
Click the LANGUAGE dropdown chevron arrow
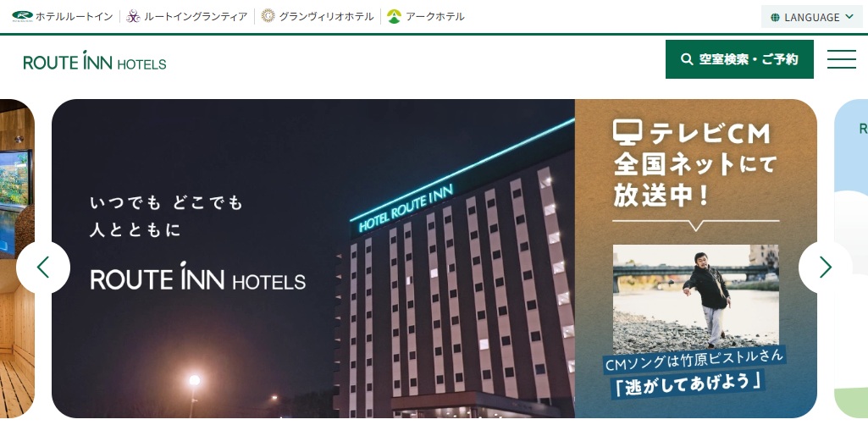[849, 17]
